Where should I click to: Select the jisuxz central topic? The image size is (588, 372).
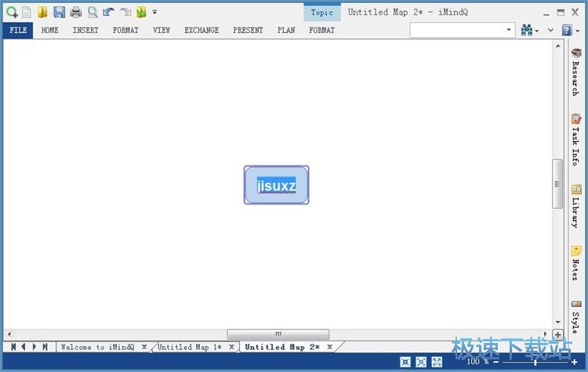pyautogui.click(x=277, y=185)
